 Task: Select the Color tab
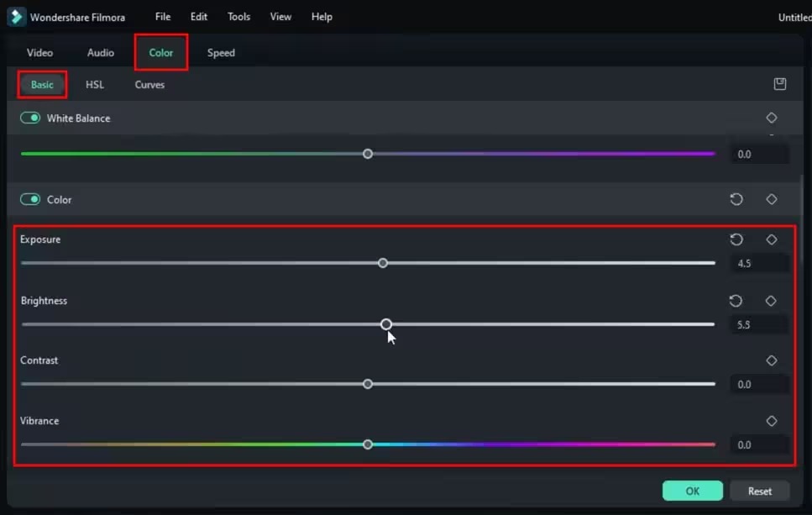click(161, 53)
